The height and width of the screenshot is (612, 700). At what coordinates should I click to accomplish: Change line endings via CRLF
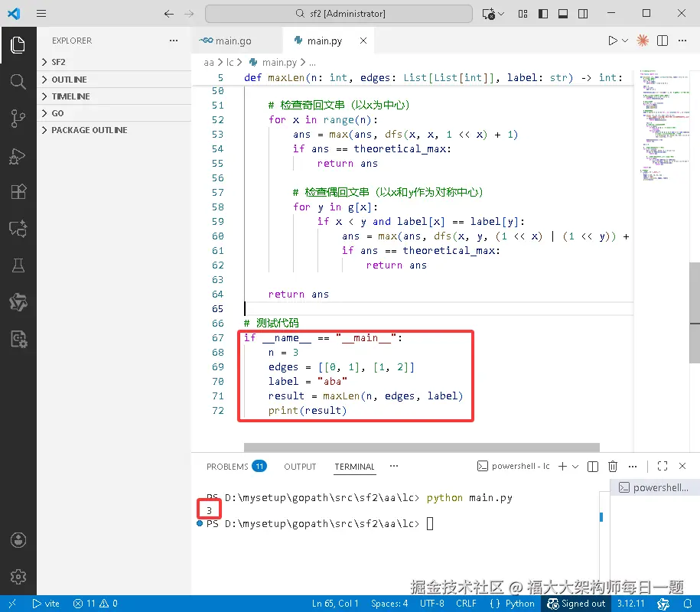click(466, 604)
